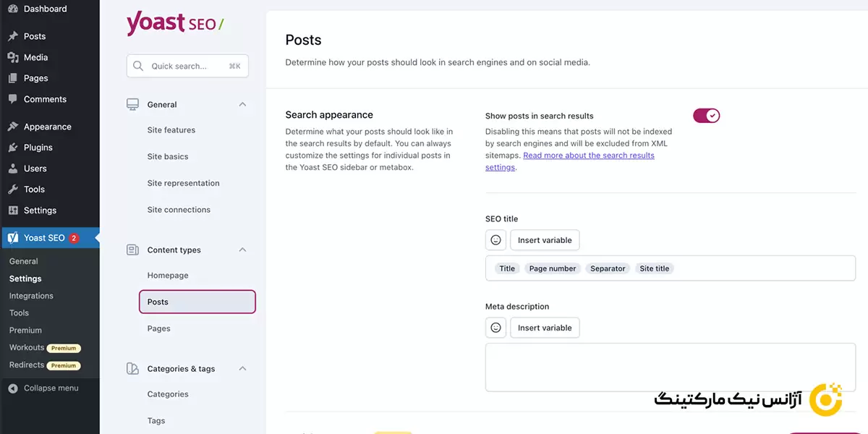Open Site features settings page
Viewport: 868px width, 434px height.
coord(171,130)
